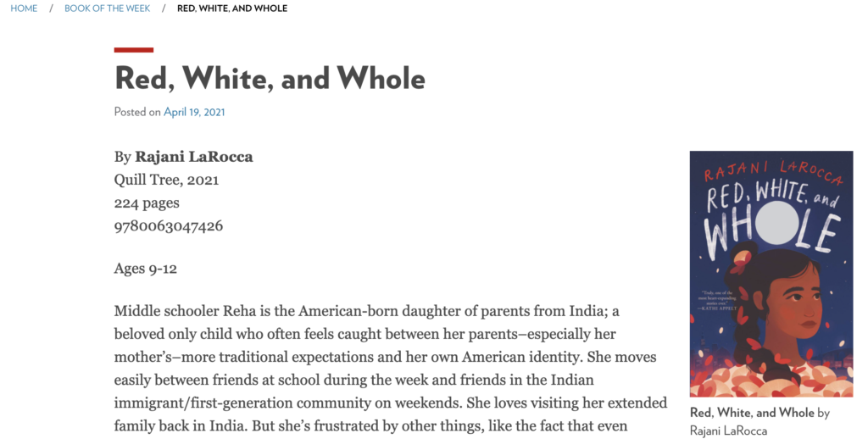The height and width of the screenshot is (439, 868).
Task: Click the current breadcrumb RED, WHITE, AND WHOLE
Action: pos(231,8)
